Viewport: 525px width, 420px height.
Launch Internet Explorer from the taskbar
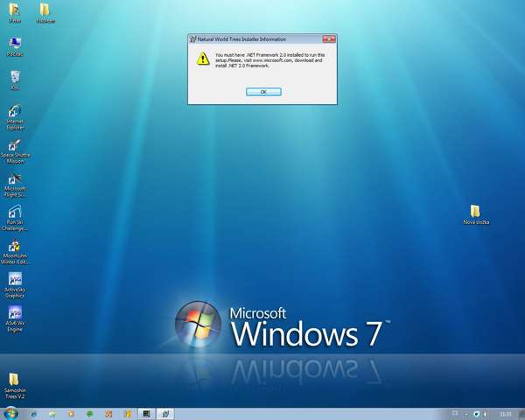[x=33, y=414]
